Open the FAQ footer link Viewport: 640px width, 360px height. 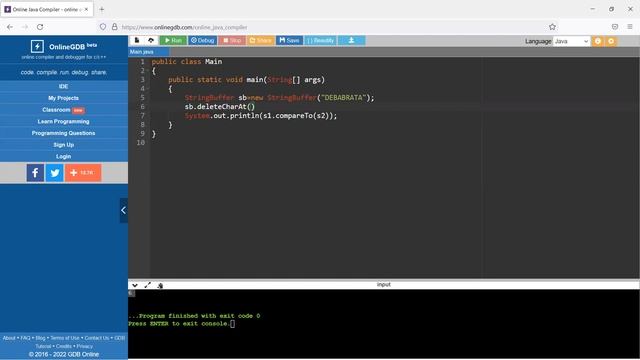tap(25, 338)
